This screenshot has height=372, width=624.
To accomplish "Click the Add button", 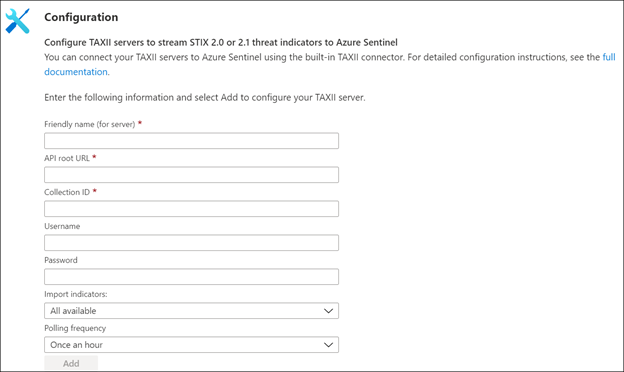I will tap(71, 363).
